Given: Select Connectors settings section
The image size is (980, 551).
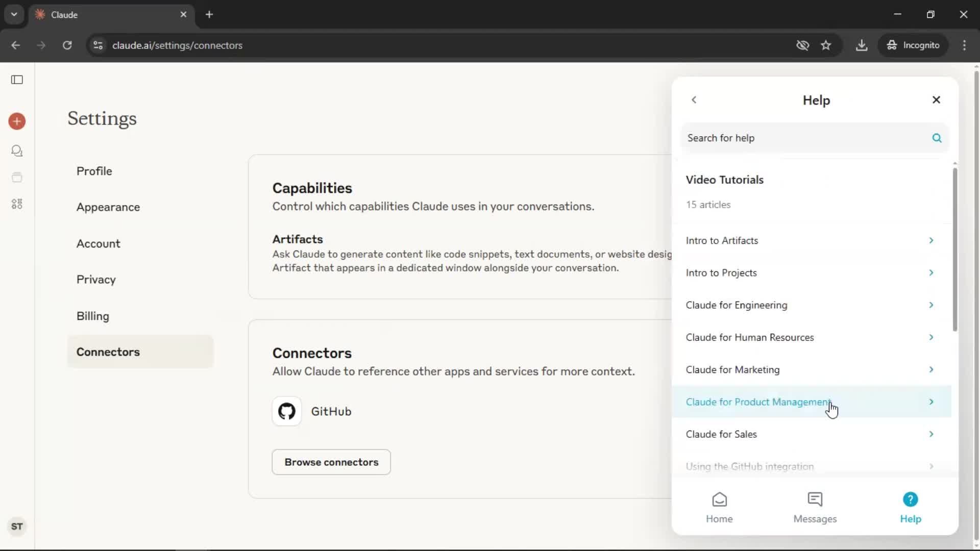Looking at the screenshot, I should [x=140, y=352].
